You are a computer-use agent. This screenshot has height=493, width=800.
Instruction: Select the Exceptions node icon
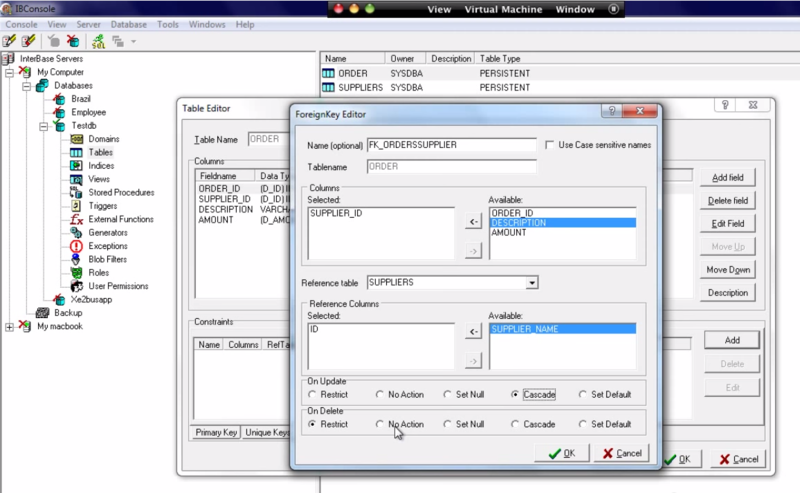tap(76, 246)
